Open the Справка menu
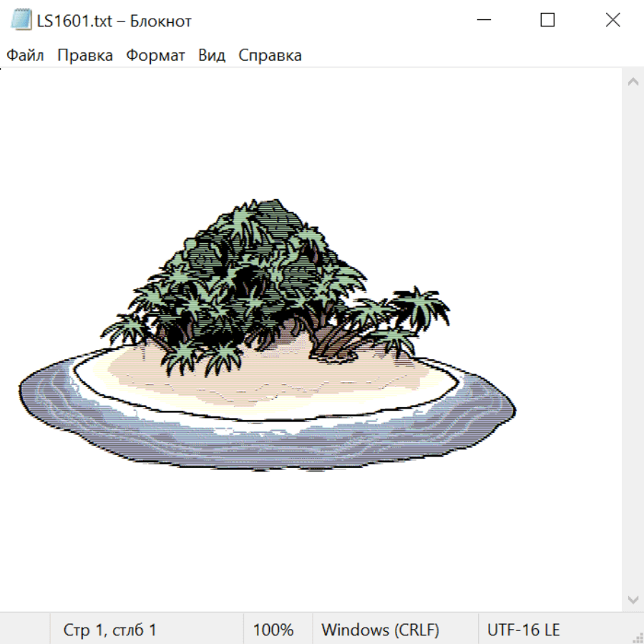Image resolution: width=644 pixels, height=644 pixels. pos(270,56)
